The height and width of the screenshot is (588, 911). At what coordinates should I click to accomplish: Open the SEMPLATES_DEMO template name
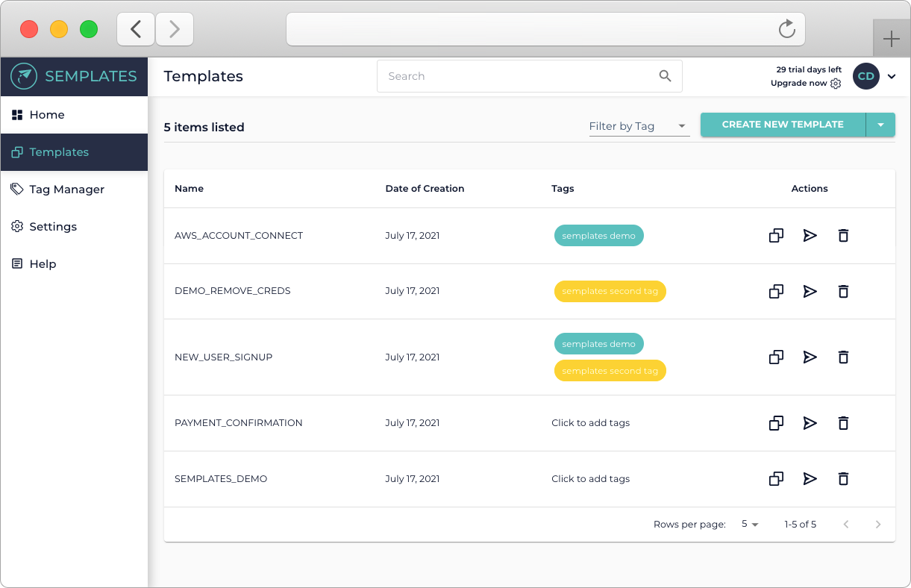[221, 479]
